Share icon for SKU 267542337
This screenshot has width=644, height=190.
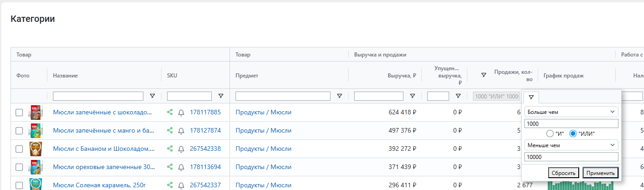click(170, 185)
